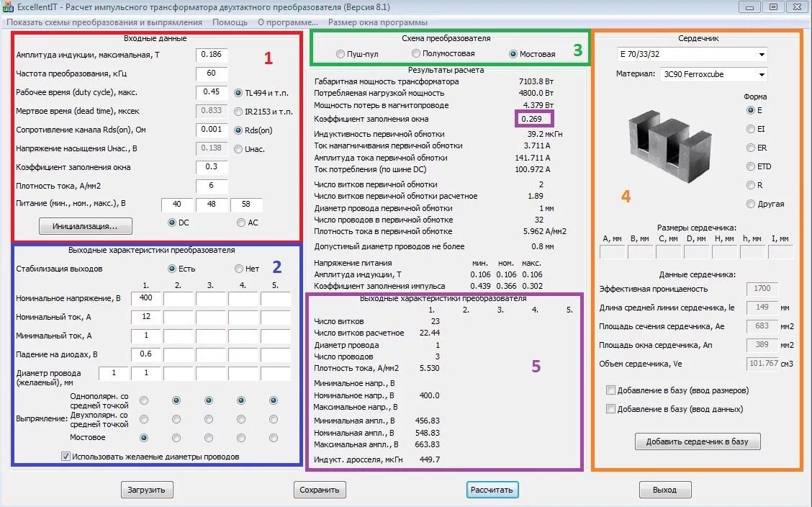Viewport: 812px width, 507px height.
Task: Click the Эффективная проницаемость field 1700
Action: pos(762,289)
